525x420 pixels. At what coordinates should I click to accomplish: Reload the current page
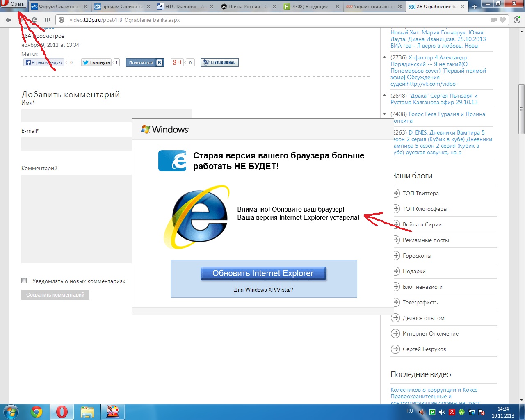[x=34, y=20]
